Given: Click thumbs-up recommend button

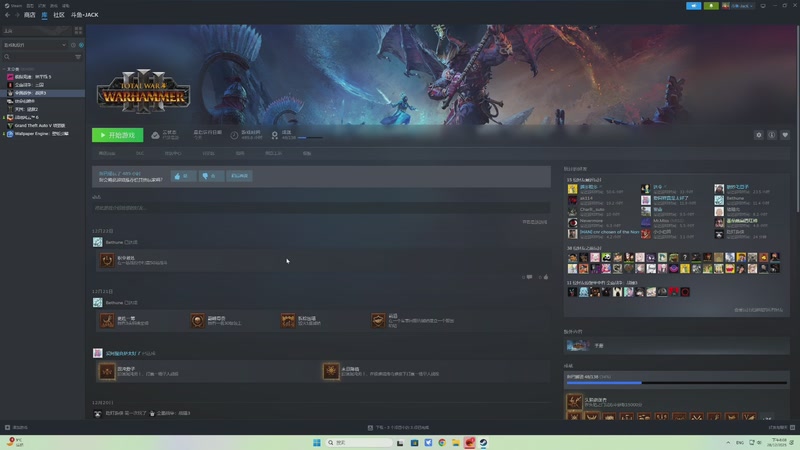Looking at the screenshot, I should (x=183, y=176).
